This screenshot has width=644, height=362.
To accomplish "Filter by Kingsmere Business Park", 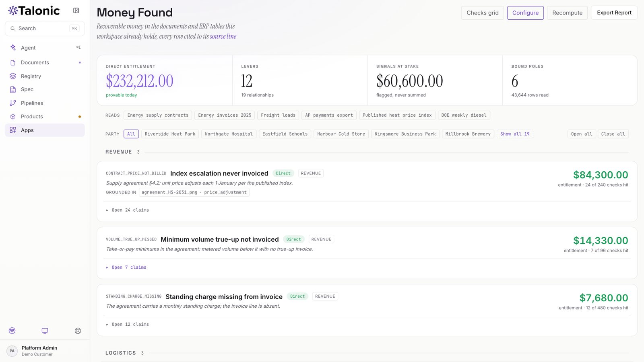I will (x=405, y=134).
